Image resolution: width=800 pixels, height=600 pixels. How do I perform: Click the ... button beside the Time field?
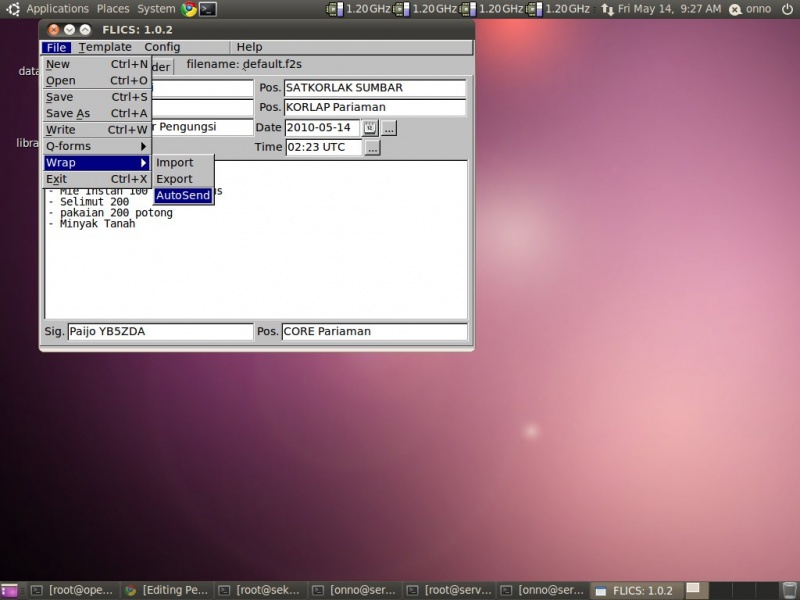click(372, 147)
